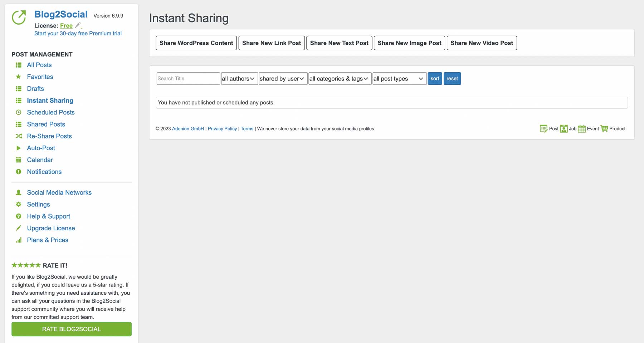Click the Product cart icon in the footer
644x343 pixels.
604,128
